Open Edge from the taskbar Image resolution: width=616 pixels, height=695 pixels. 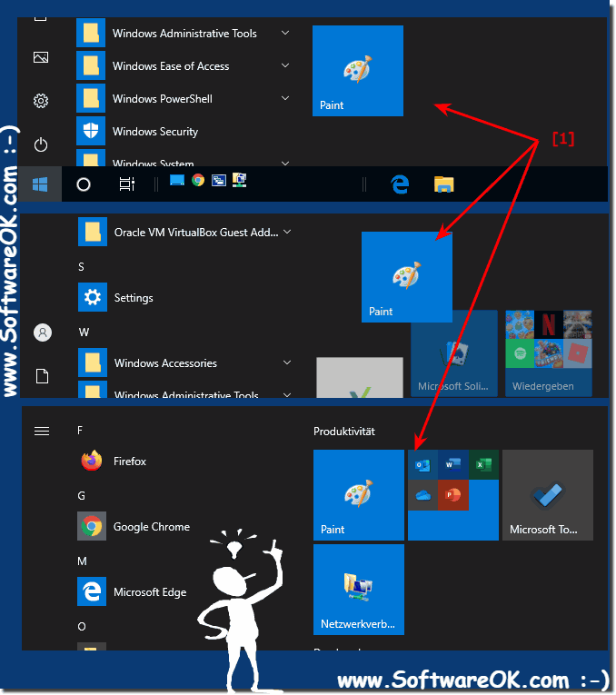tap(400, 184)
